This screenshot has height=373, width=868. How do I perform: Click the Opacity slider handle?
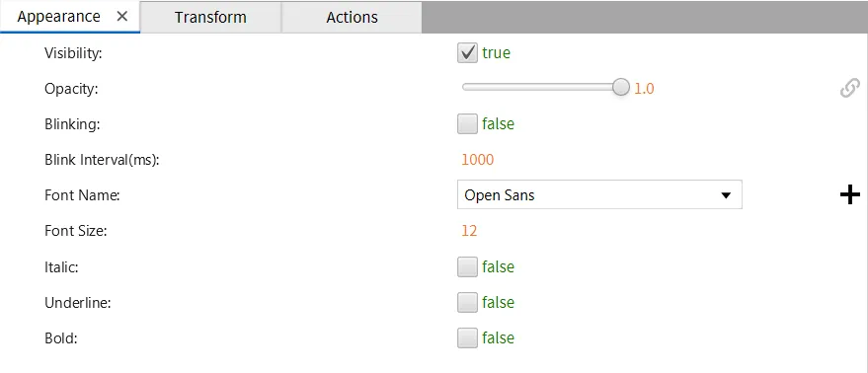click(622, 88)
